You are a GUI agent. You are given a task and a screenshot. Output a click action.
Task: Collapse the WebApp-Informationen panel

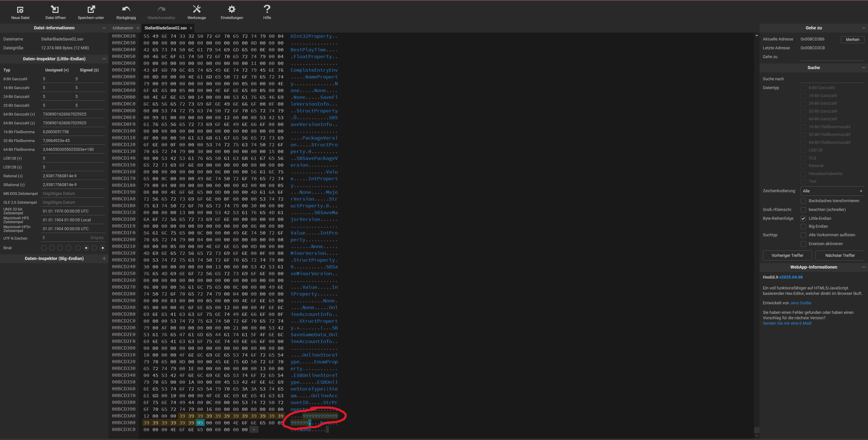pyautogui.click(x=864, y=267)
